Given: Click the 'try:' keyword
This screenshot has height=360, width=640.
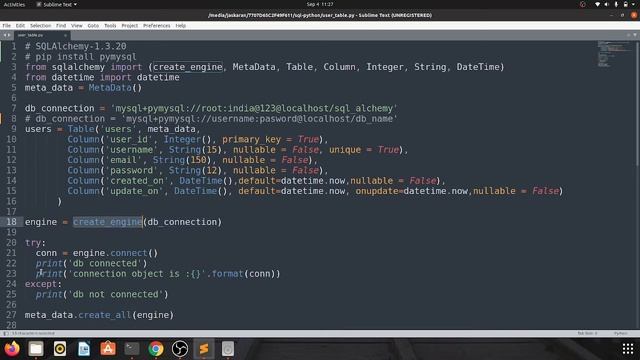Looking at the screenshot, I should [x=36, y=242].
